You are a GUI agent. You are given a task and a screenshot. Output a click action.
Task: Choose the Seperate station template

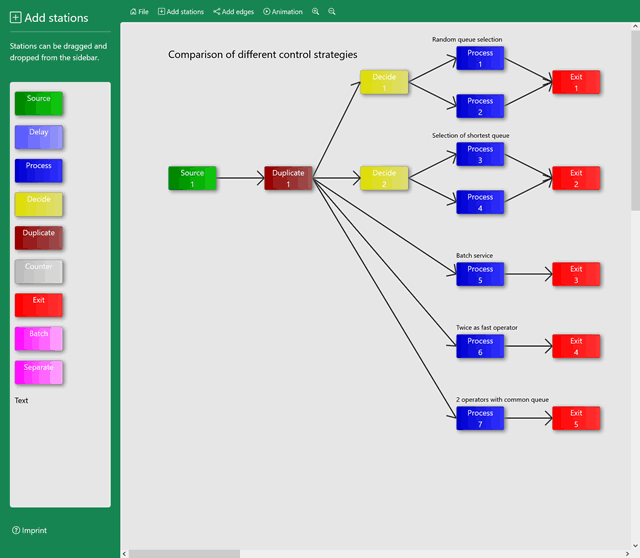click(39, 372)
